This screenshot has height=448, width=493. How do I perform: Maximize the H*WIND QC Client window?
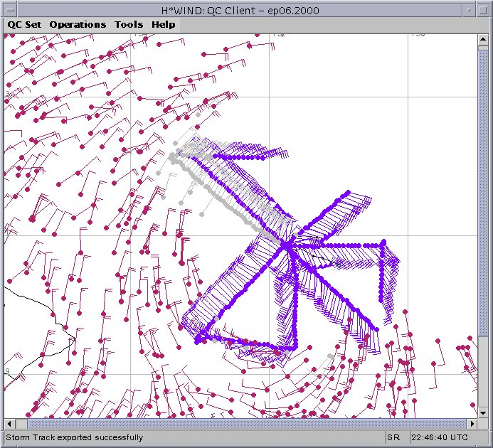pyautogui.click(x=482, y=9)
